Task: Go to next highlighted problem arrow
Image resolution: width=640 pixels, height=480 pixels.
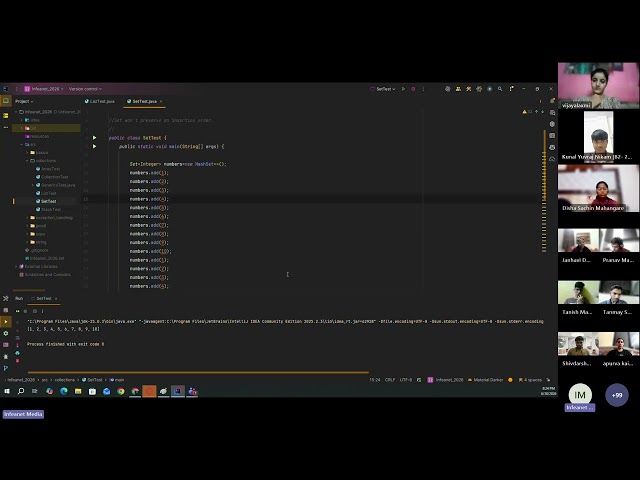Action: click(542, 112)
